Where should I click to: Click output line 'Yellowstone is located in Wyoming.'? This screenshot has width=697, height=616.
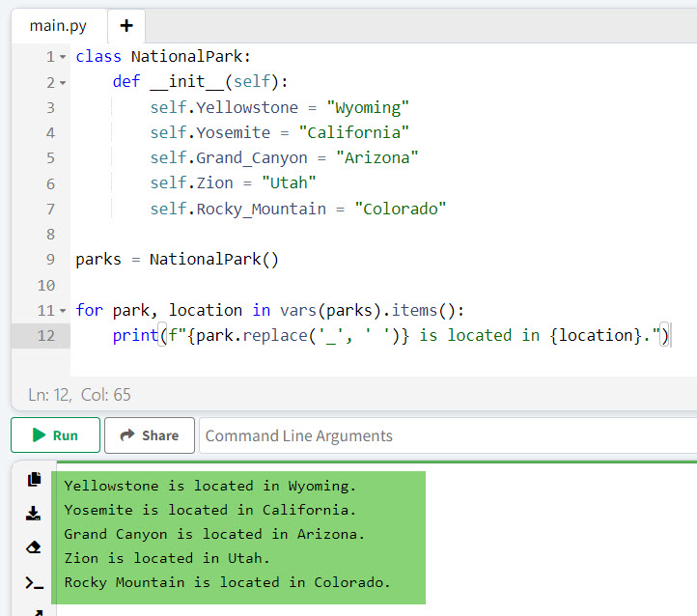click(x=209, y=486)
